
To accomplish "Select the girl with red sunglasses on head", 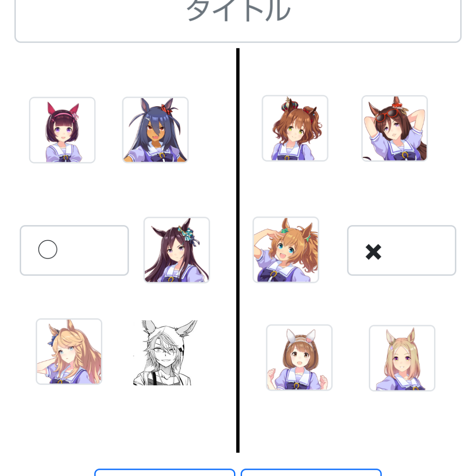I will pos(394,128).
